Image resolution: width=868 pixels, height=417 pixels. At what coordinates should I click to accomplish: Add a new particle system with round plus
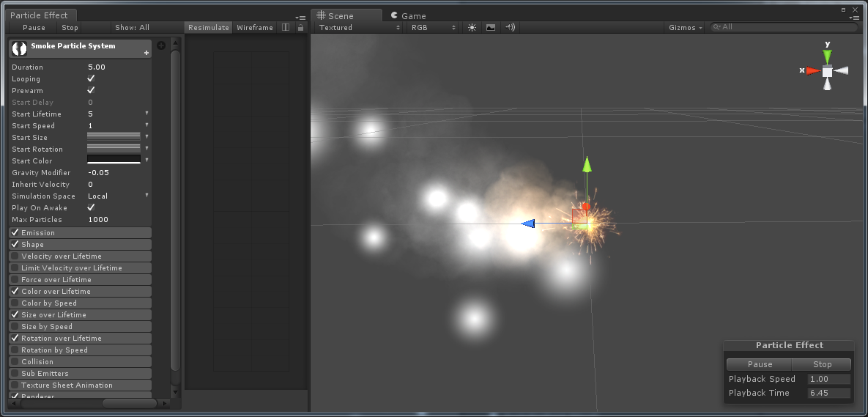tap(161, 45)
